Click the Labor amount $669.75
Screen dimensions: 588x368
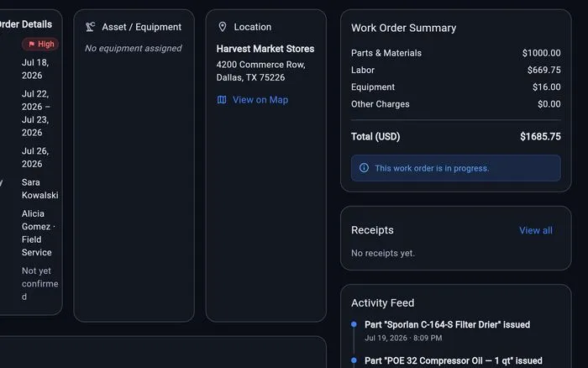(x=543, y=70)
